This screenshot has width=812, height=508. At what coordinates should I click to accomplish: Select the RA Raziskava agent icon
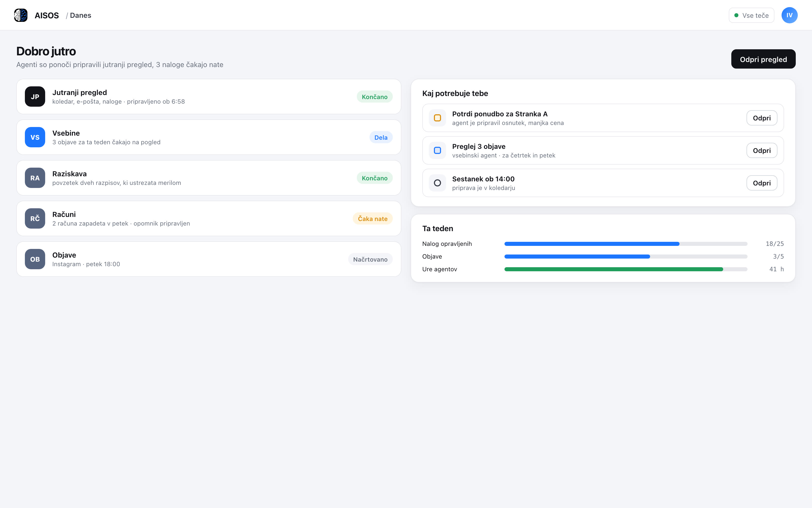tap(35, 178)
